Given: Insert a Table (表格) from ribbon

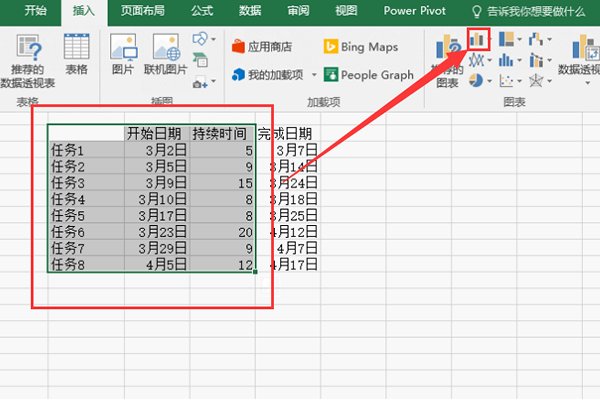Looking at the screenshot, I should 77,54.
